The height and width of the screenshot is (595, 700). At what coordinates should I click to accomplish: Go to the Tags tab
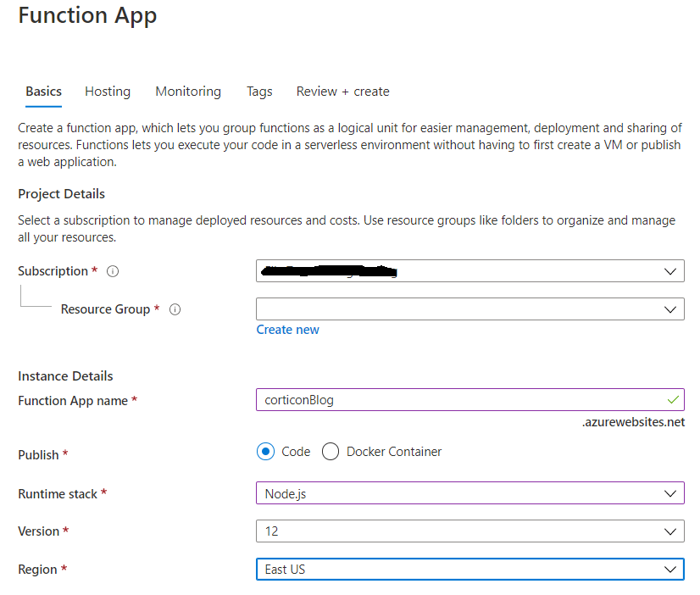click(259, 92)
